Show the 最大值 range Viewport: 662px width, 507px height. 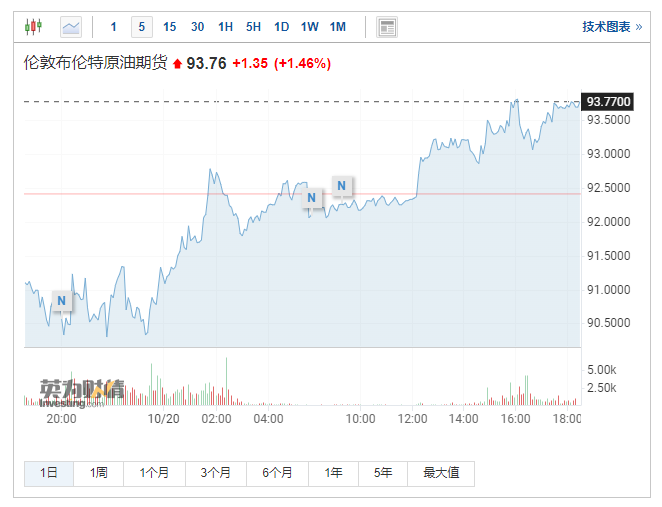point(441,473)
